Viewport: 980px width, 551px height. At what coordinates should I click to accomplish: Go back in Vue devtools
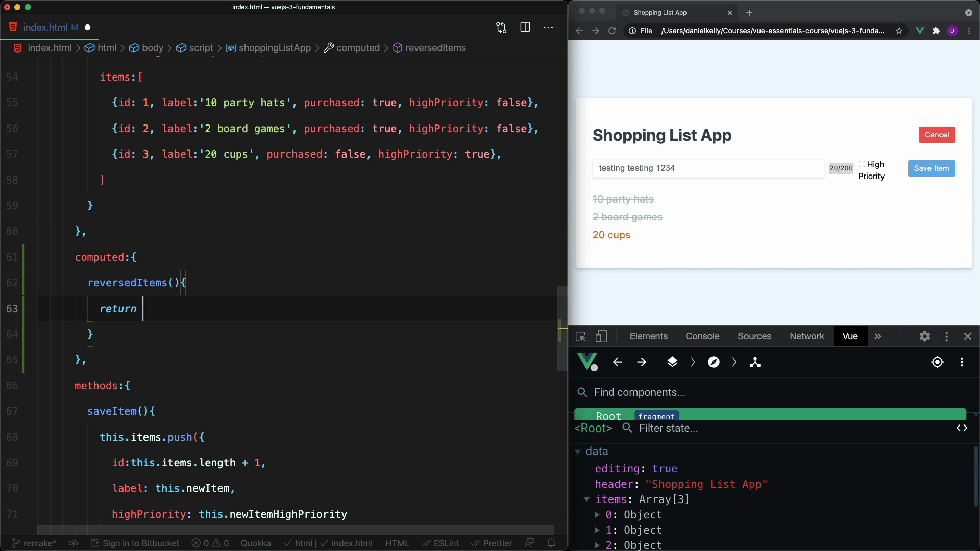(618, 362)
